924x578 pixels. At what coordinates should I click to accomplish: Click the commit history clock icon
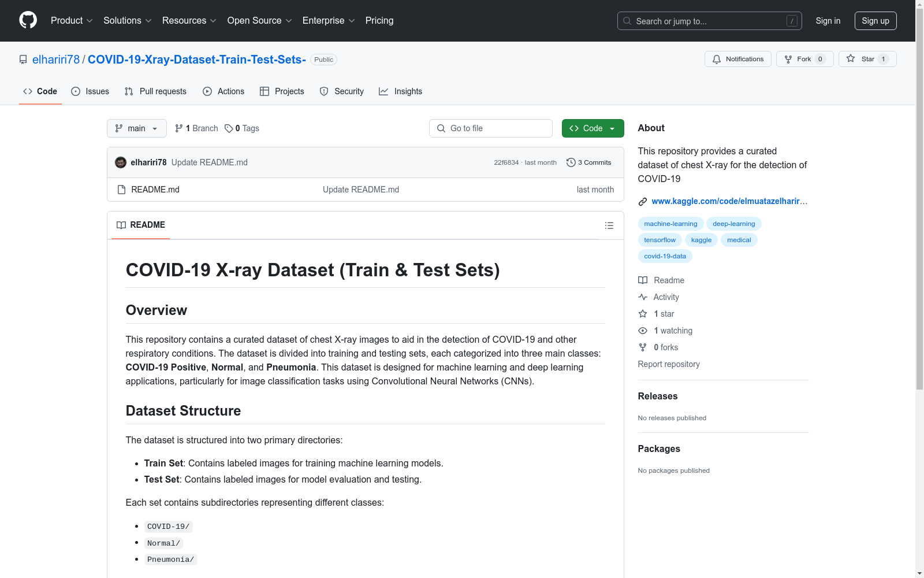pos(571,162)
